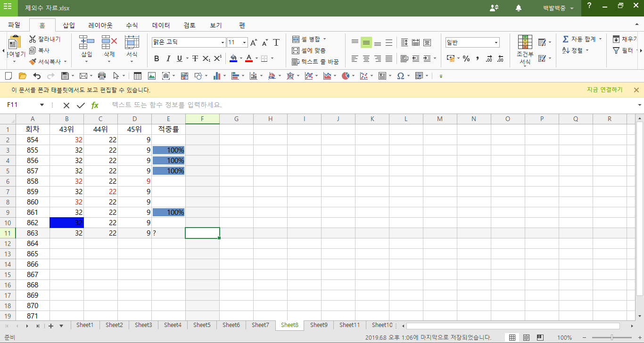Click the print icon in quick toolbar
Viewport: 644px width, 343px height.
(101, 76)
